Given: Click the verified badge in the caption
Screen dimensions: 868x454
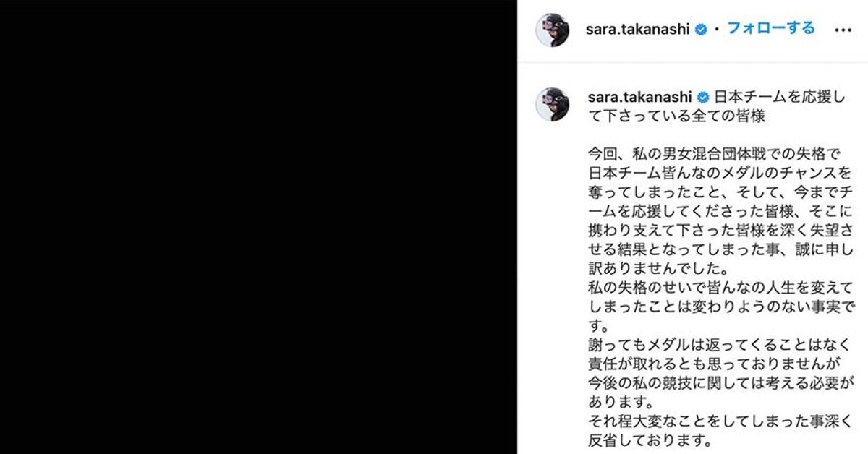Looking at the screenshot, I should 703,97.
